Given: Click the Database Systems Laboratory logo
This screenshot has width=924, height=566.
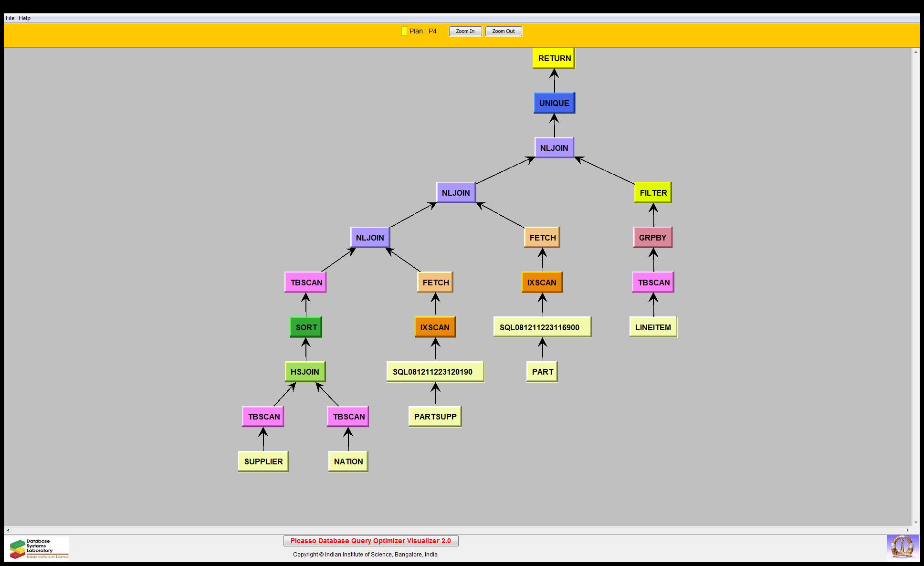Looking at the screenshot, I should click(x=39, y=548).
